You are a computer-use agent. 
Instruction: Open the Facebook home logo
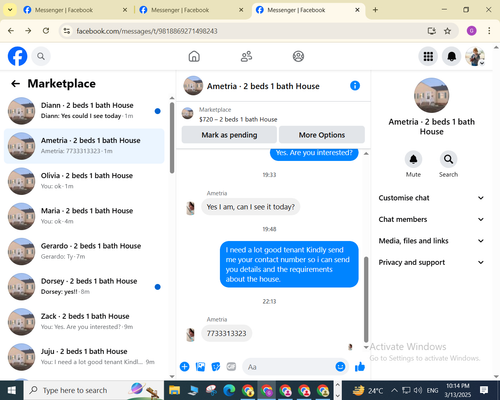[17, 56]
